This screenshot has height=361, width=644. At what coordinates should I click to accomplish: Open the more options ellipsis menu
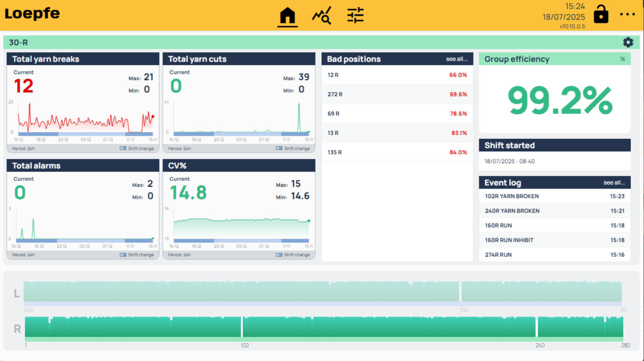coord(627,15)
